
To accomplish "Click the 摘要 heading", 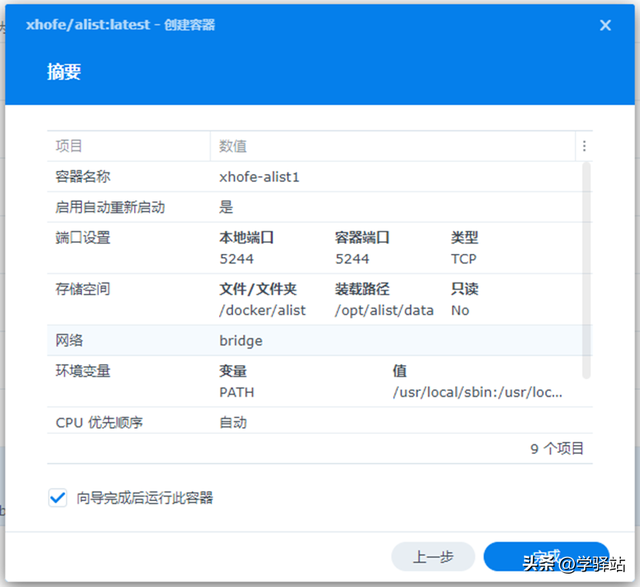I will click(x=64, y=72).
